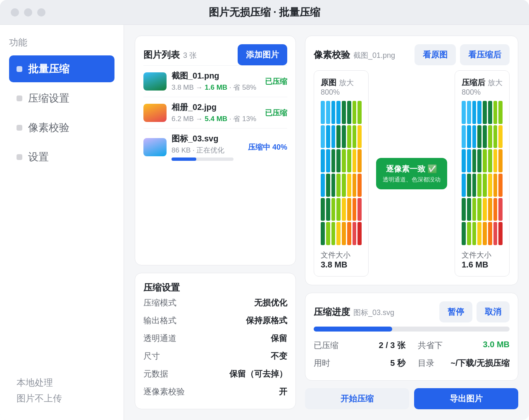Click the 截图_01.png file name
Screen dimensions: 529x420
[195, 76]
